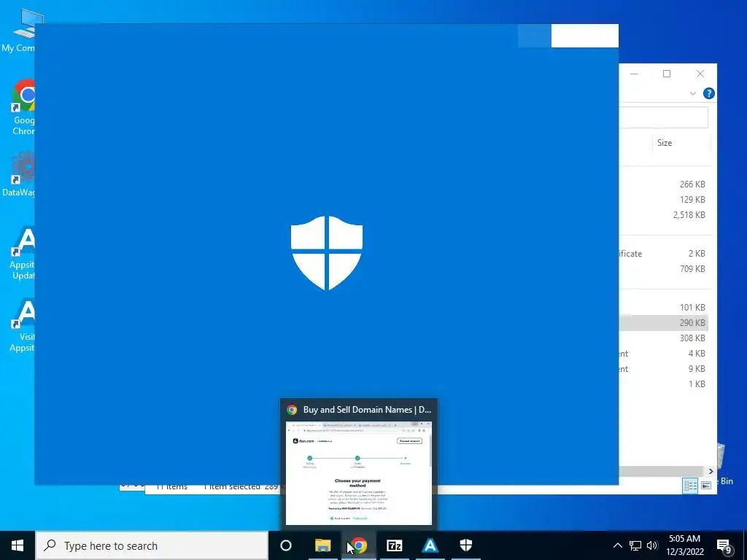Select the DataWagon desktop shortcut
747x560 pixels.
[x=19, y=174]
